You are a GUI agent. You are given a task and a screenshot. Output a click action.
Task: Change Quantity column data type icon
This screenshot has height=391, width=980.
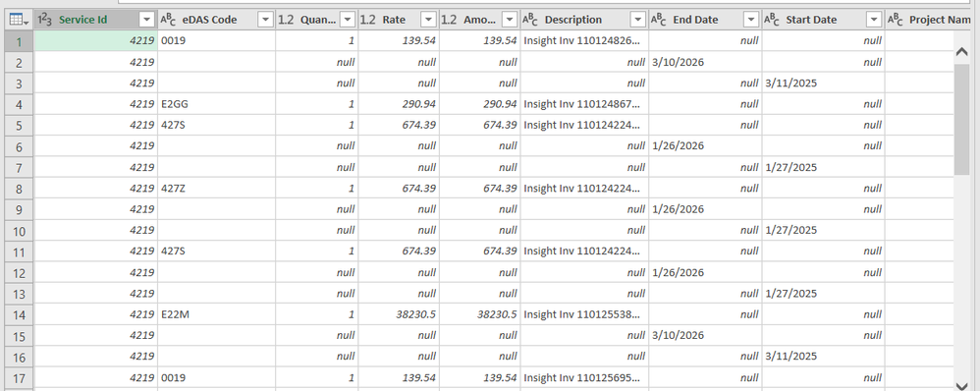pos(286,20)
